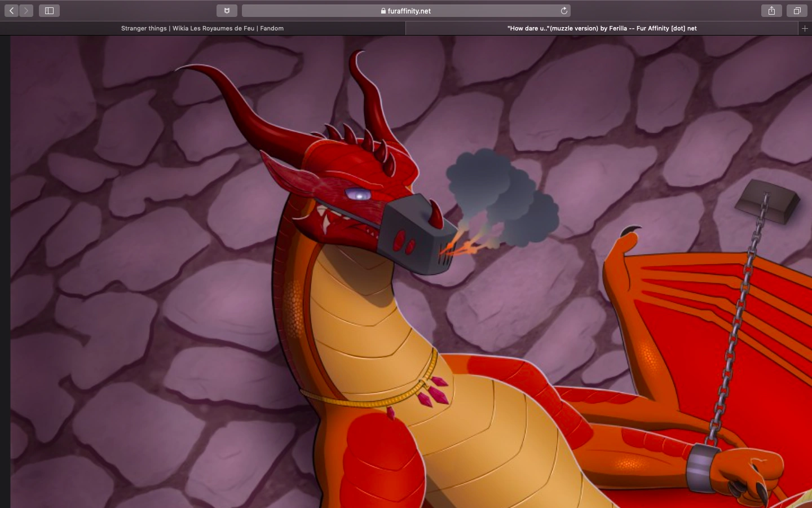Click the forward navigation arrow
Viewport: 812px width, 508px height.
tap(27, 11)
